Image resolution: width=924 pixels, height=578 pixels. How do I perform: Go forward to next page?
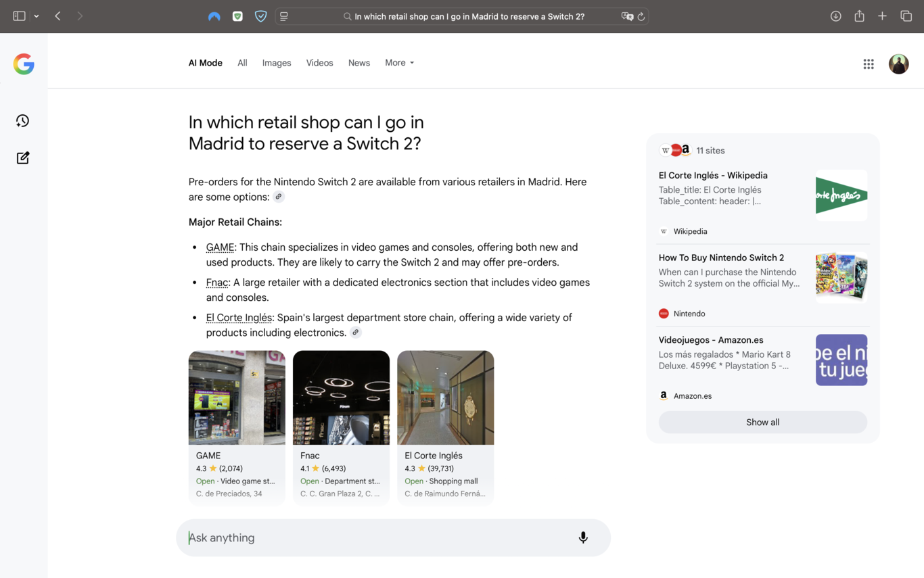tap(80, 16)
